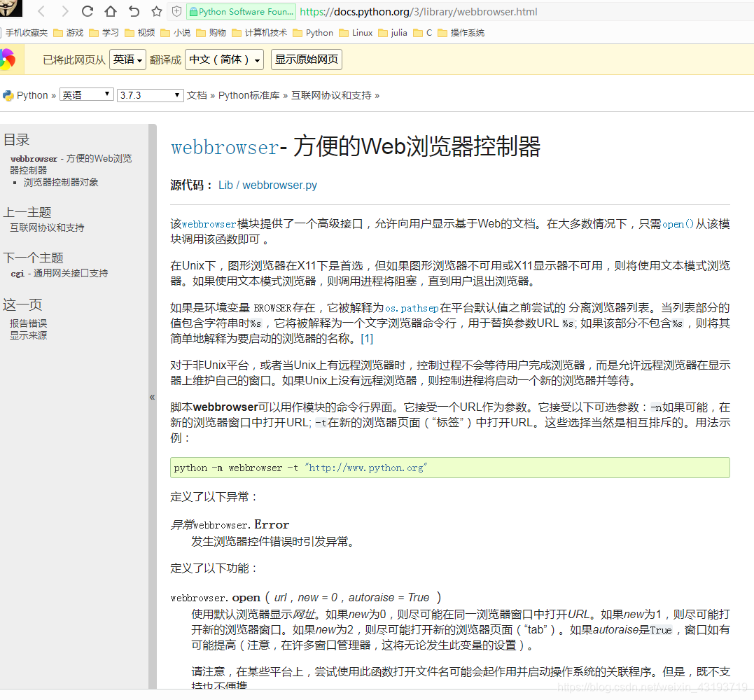Reload the page with the refresh icon
The width and height of the screenshot is (754, 700).
88,11
